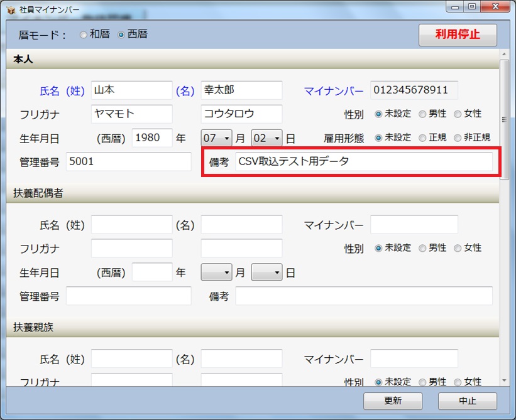Click the furigana field コウタロウ
Image resolution: width=516 pixels, height=420 pixels.
coord(241,114)
